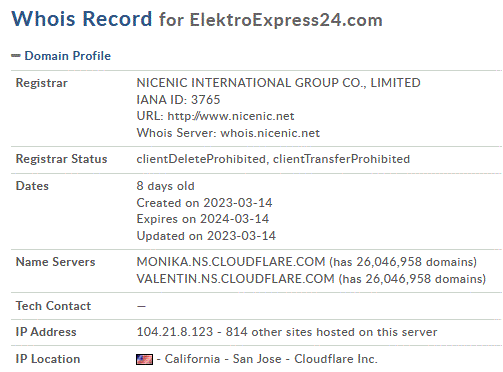Click MONIKA.NS.CLOUDFLARE.COM name server
The image size is (503, 372).
point(231,262)
